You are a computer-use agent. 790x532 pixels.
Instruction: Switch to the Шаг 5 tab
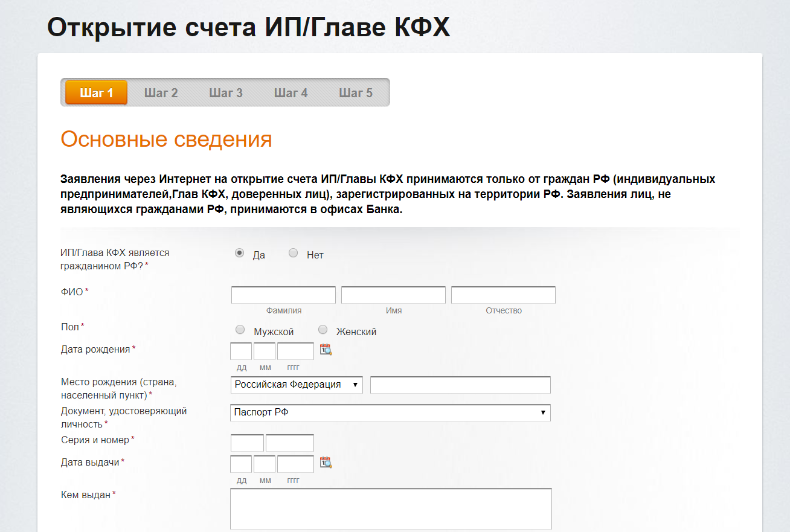356,92
